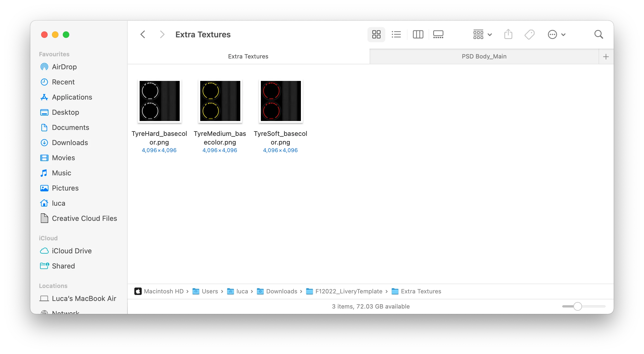Screen dimensions: 644x354
Task: Adjust the icon size slider
Action: click(577, 306)
